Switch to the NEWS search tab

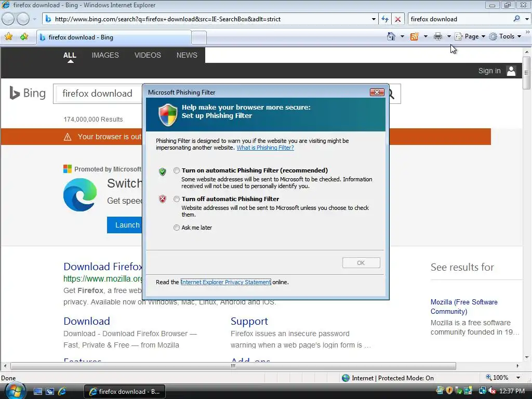(x=187, y=55)
